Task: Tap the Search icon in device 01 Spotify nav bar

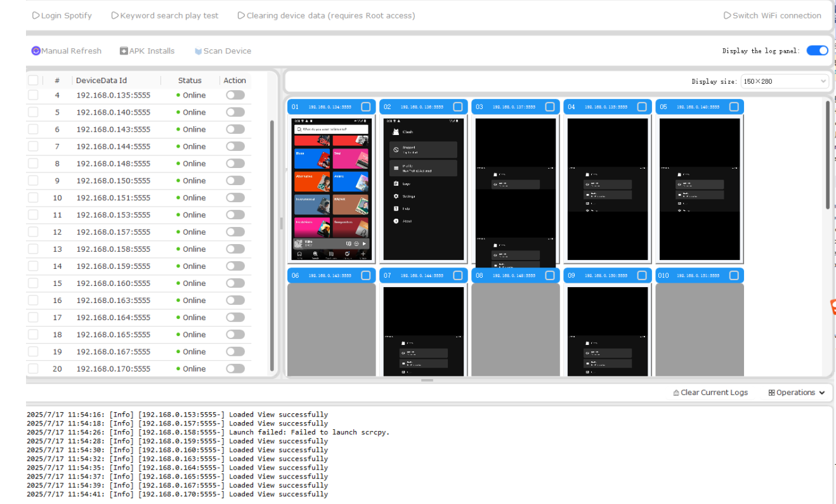Action: (315, 254)
